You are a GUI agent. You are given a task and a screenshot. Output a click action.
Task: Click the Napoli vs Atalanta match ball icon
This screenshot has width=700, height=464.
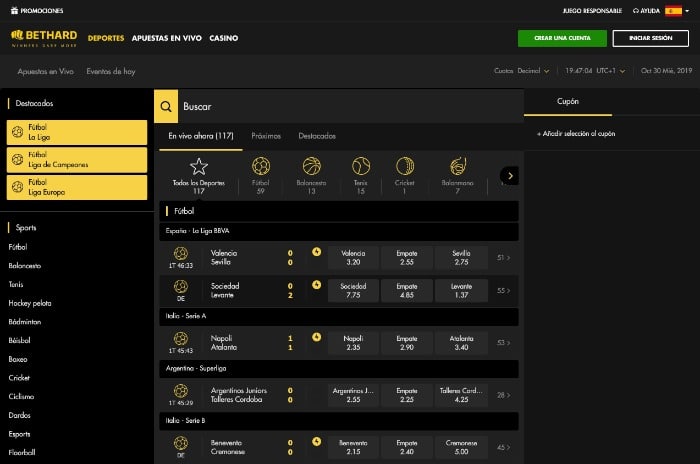tap(181, 339)
